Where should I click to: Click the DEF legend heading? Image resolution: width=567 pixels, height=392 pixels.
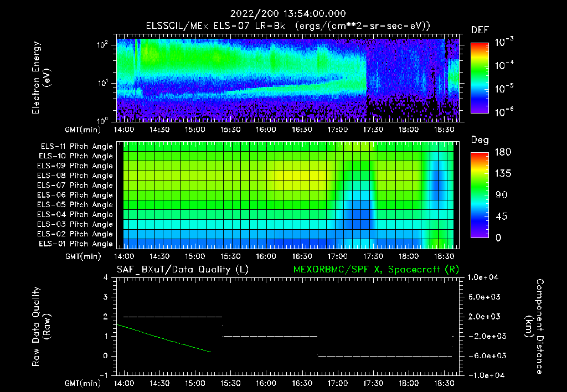480,30
